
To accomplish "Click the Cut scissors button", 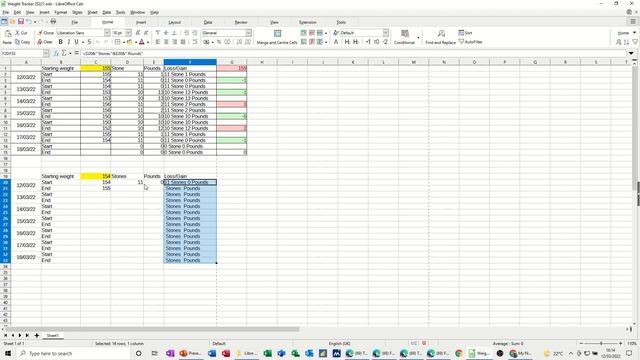I will point(21,33).
